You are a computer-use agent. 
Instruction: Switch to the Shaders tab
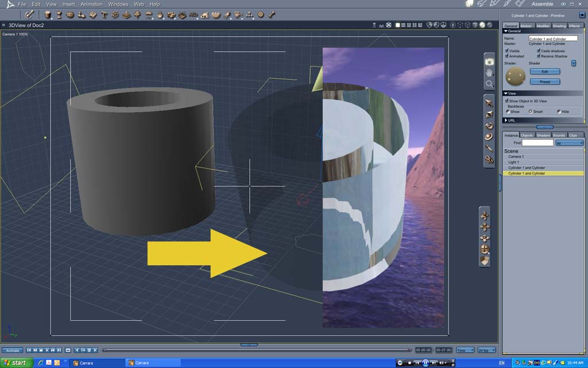543,135
